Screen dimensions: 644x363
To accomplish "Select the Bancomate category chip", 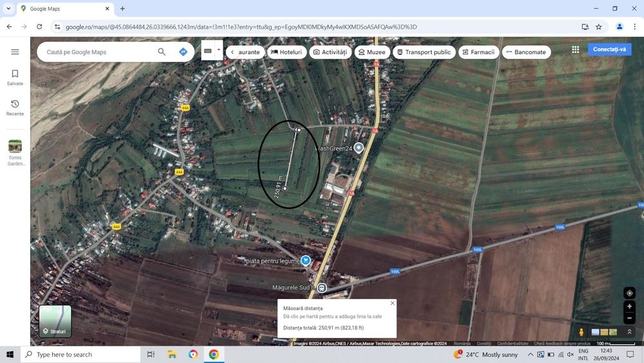I will [x=526, y=52].
